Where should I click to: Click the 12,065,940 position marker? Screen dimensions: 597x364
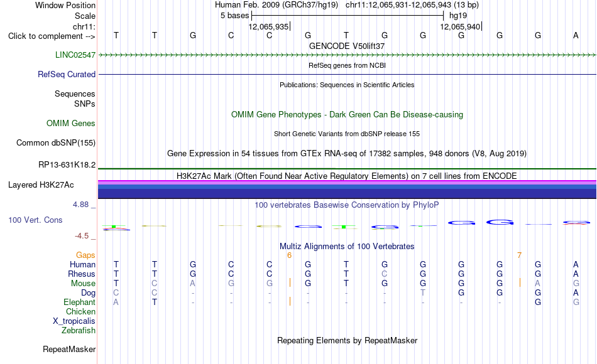(461, 26)
